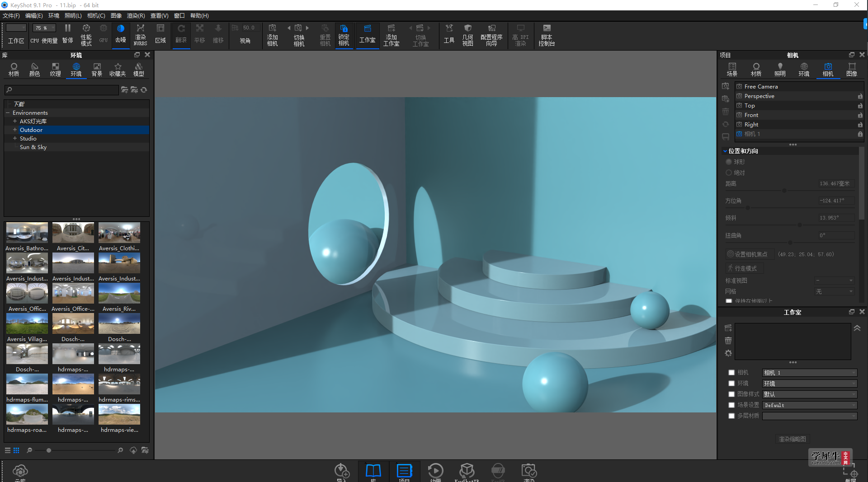Select the region (区域) render tool
Viewport: 868px width, 482px height.
160,34
